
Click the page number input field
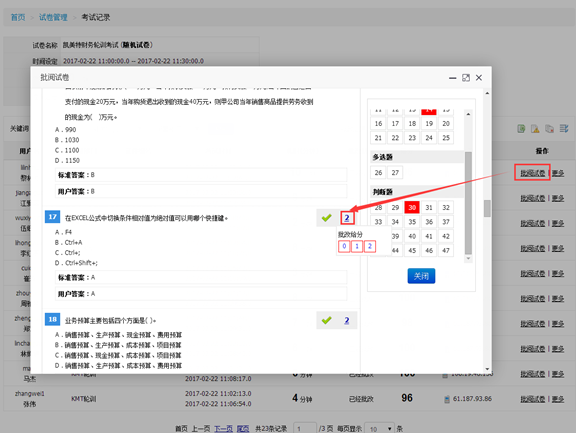point(305,428)
